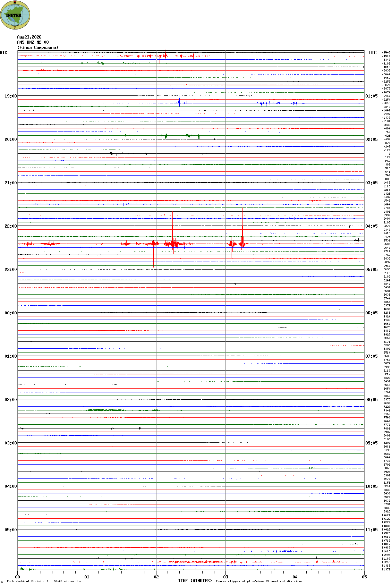Click the 06:05 UTC time label
The height and width of the screenshot is (586, 392).
click(x=372, y=313)
